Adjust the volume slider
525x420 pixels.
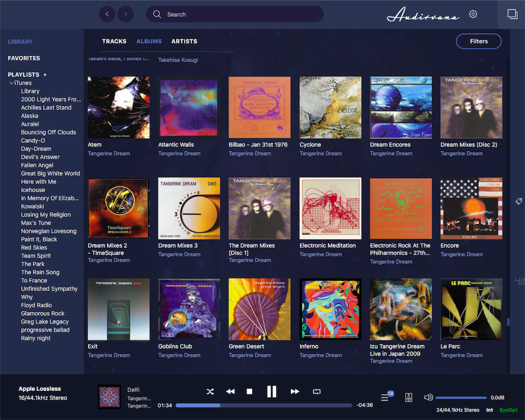[x=461, y=397]
